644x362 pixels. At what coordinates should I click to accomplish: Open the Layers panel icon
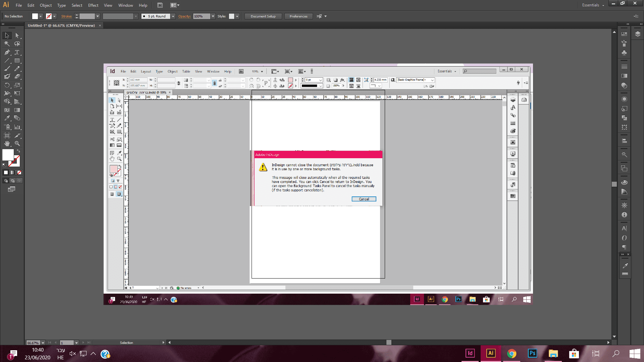click(x=638, y=34)
